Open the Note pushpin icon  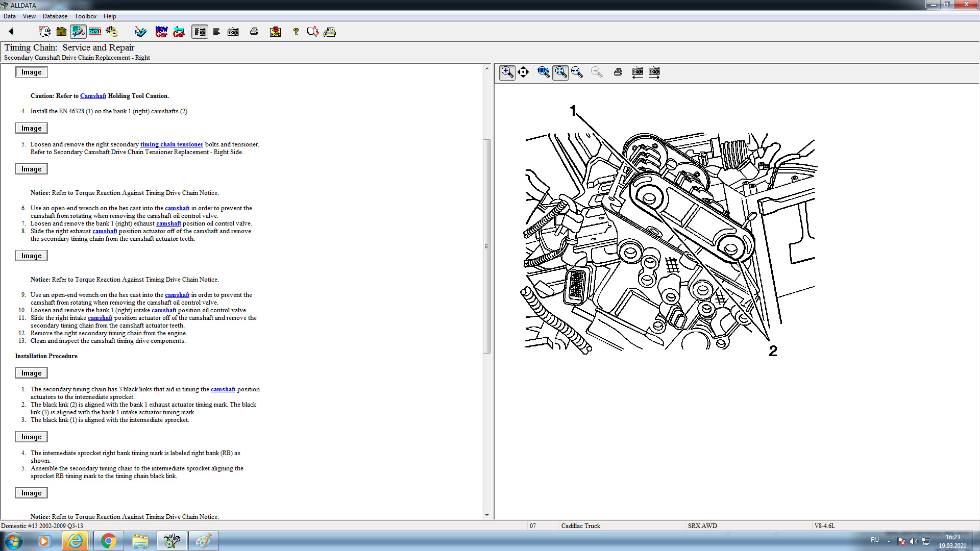[x=275, y=32]
